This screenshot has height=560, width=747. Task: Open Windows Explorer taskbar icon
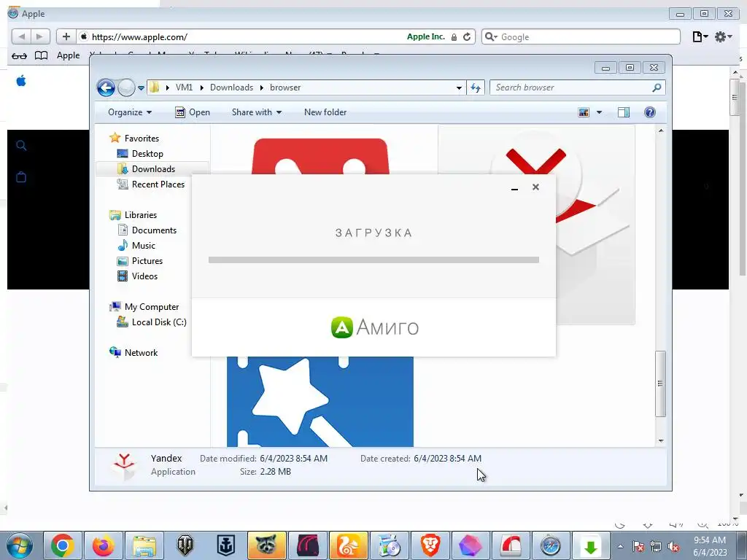(144, 545)
